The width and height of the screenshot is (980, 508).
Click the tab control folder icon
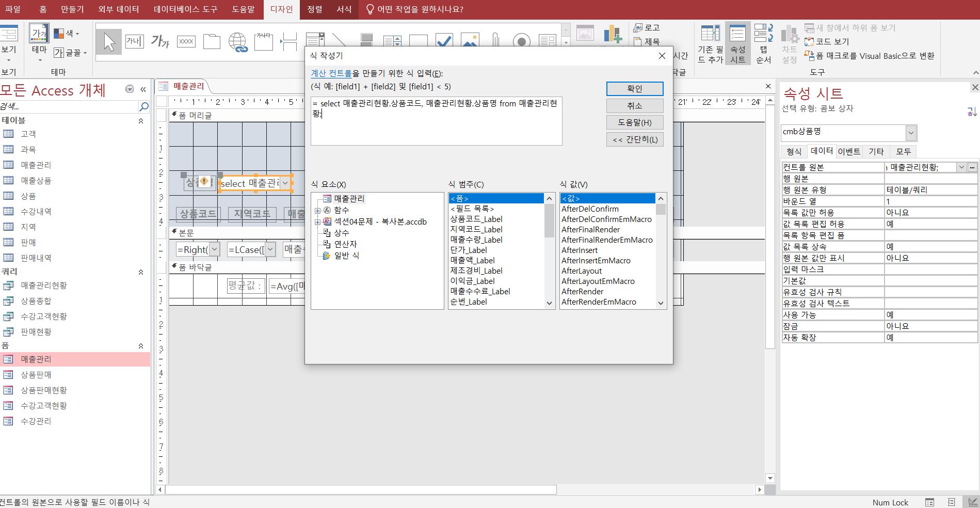[x=212, y=41]
